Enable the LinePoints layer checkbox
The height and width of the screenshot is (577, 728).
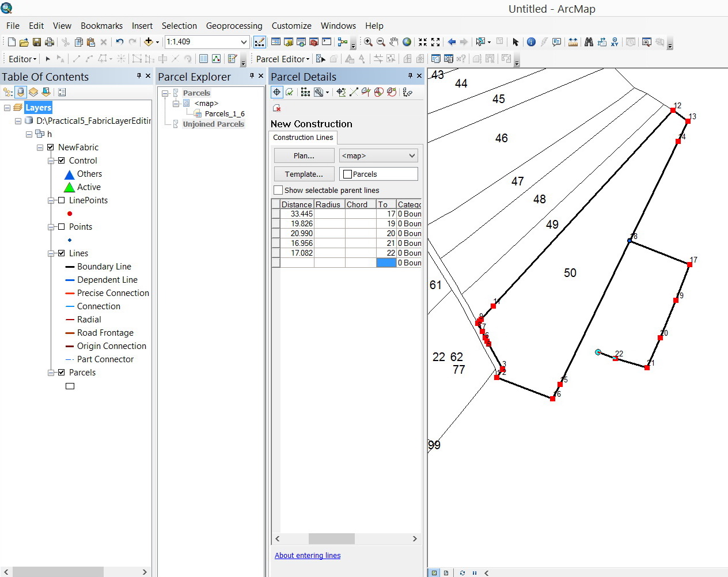click(62, 200)
